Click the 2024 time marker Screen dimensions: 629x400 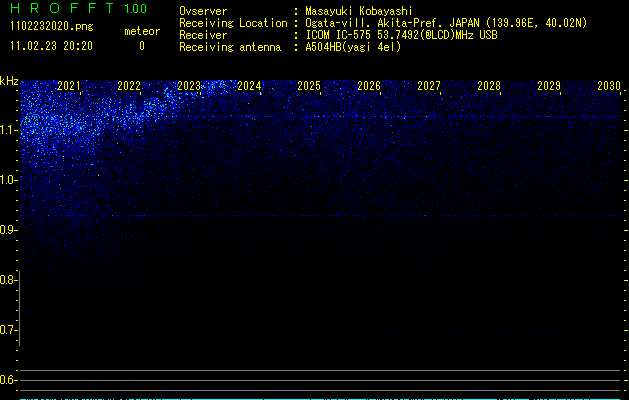click(249, 86)
